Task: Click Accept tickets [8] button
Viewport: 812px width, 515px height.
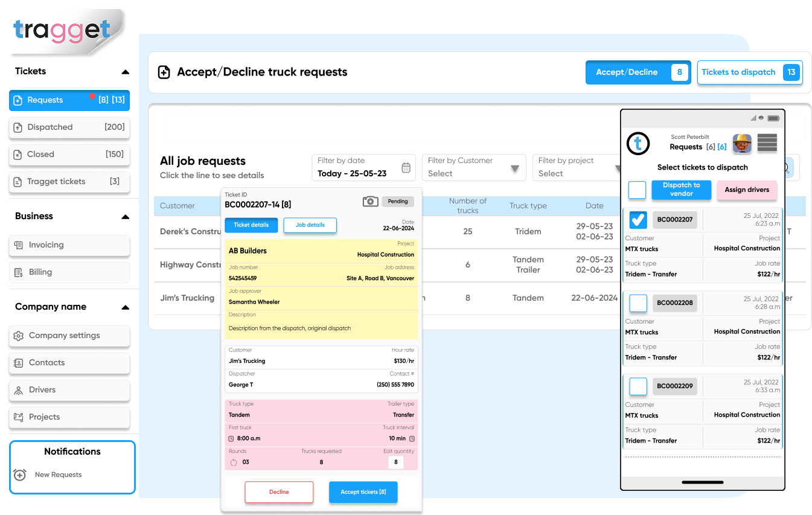Action: tap(363, 492)
